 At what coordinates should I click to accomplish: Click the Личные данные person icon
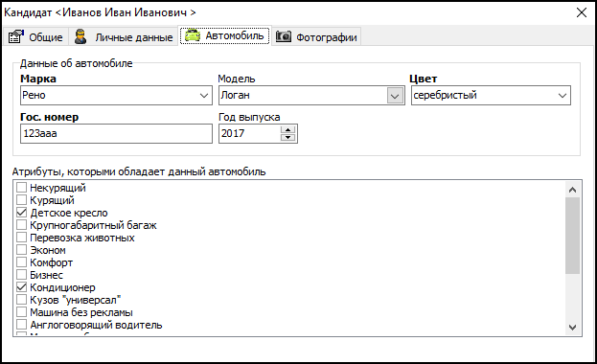point(80,36)
